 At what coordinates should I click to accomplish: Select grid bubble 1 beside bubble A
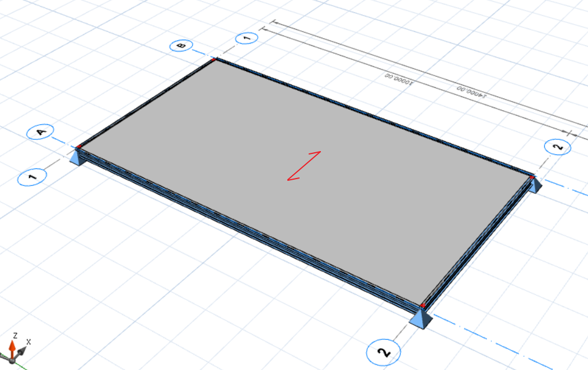pos(31,177)
